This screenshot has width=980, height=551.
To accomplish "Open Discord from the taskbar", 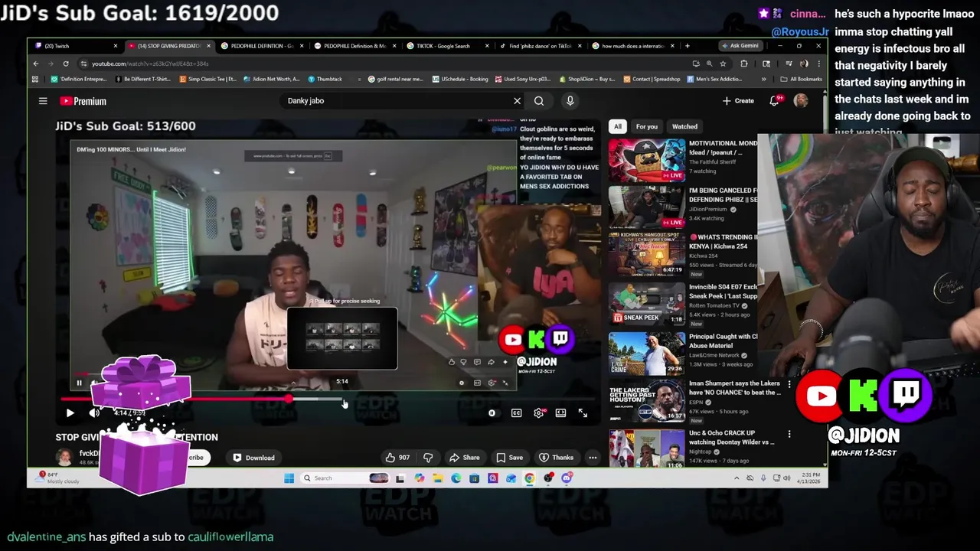I will tap(567, 478).
